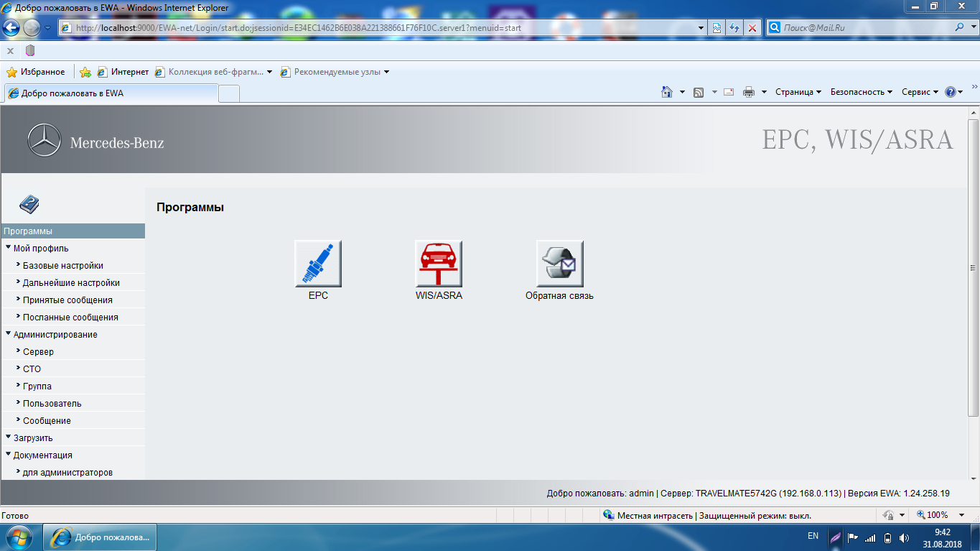
Task: Open documentation для администраторов
Action: 67,473
